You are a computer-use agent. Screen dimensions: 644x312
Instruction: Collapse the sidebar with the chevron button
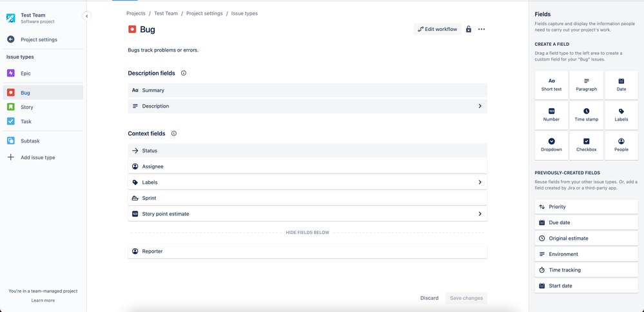click(x=86, y=16)
